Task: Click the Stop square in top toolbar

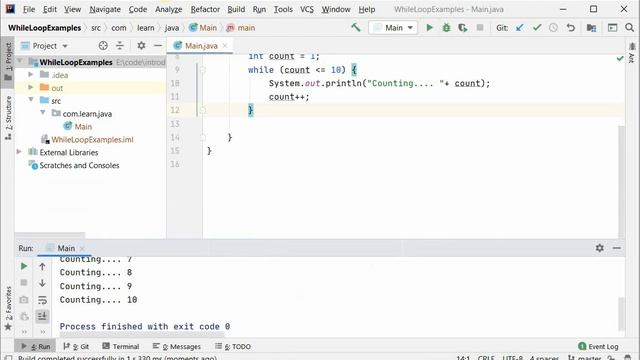Action: (480, 27)
